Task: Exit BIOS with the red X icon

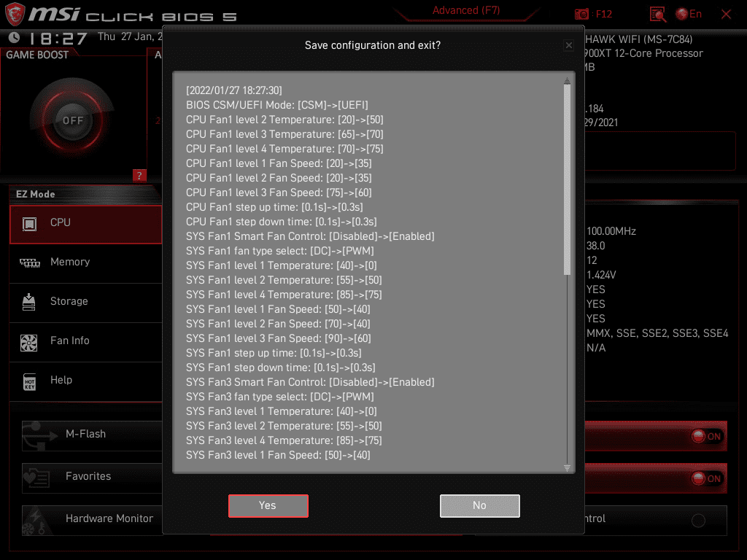Action: coord(726,15)
